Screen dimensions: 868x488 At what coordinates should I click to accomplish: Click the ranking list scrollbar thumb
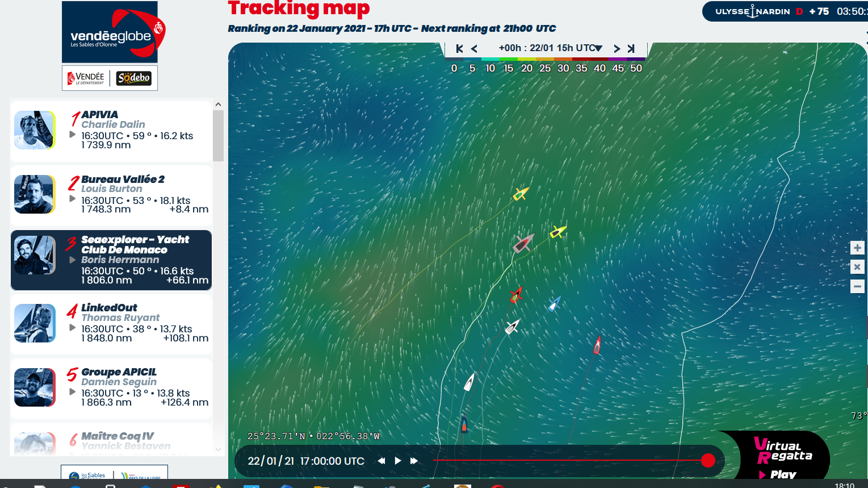click(218, 136)
